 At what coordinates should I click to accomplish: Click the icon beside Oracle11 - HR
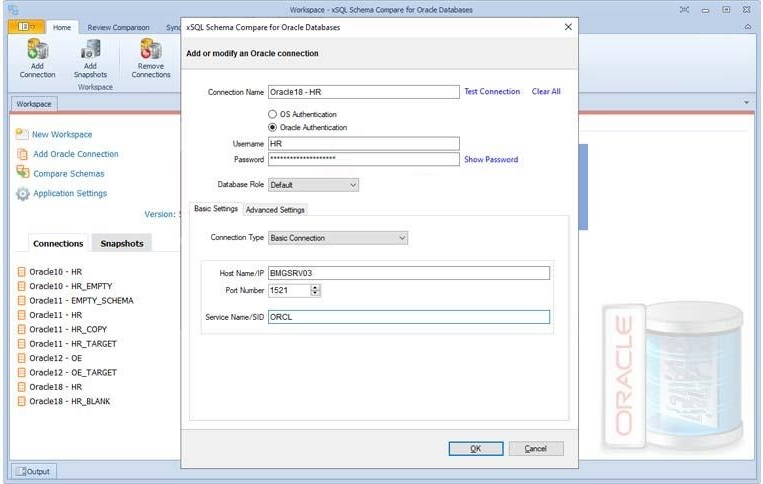tap(21, 315)
